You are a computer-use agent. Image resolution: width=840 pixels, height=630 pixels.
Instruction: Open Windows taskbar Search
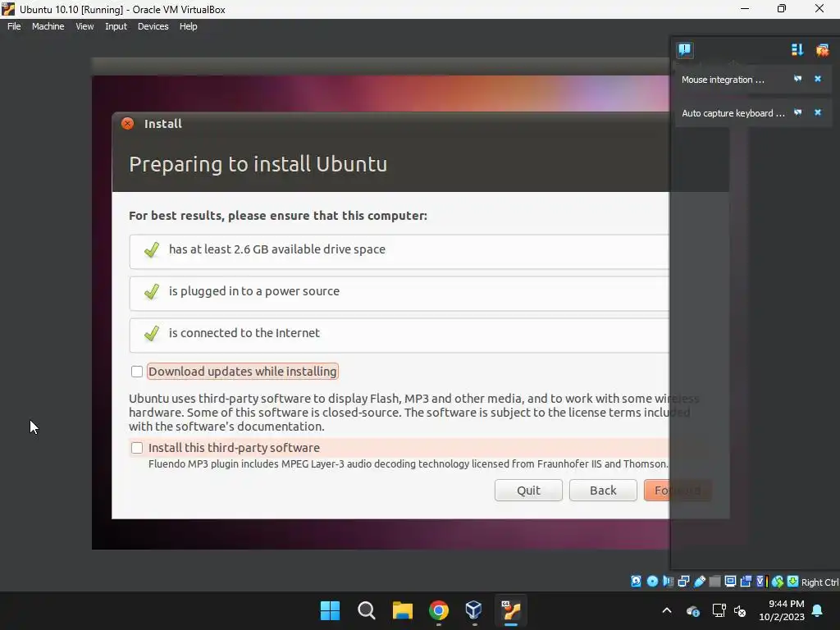[x=367, y=610]
